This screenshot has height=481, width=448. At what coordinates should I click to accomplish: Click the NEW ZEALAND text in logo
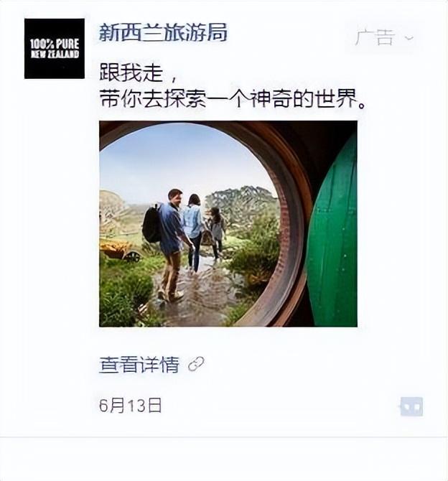55,55
